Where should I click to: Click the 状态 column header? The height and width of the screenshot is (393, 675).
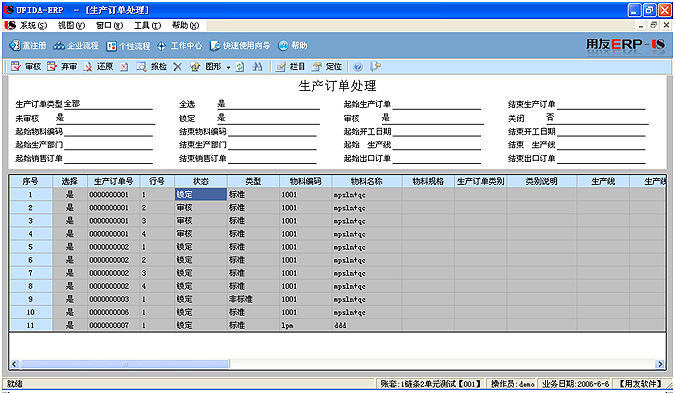(201, 181)
